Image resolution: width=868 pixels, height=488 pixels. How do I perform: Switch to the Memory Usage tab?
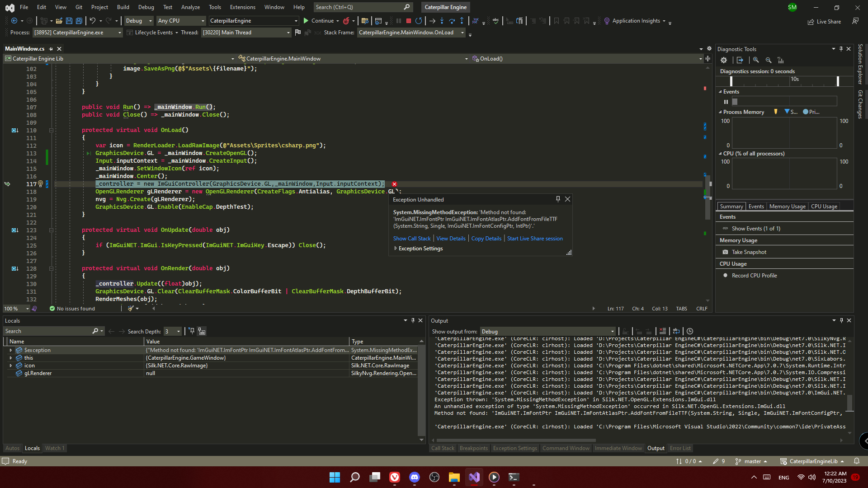click(x=787, y=206)
